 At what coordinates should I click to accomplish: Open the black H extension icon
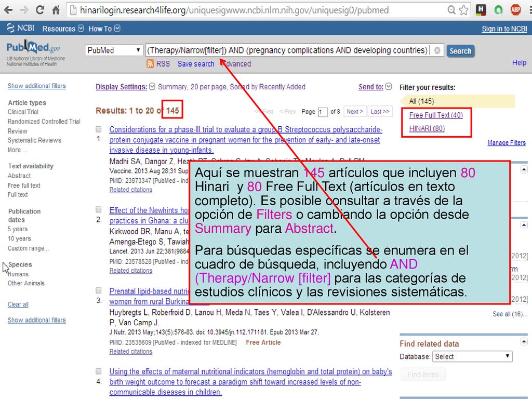(481, 10)
